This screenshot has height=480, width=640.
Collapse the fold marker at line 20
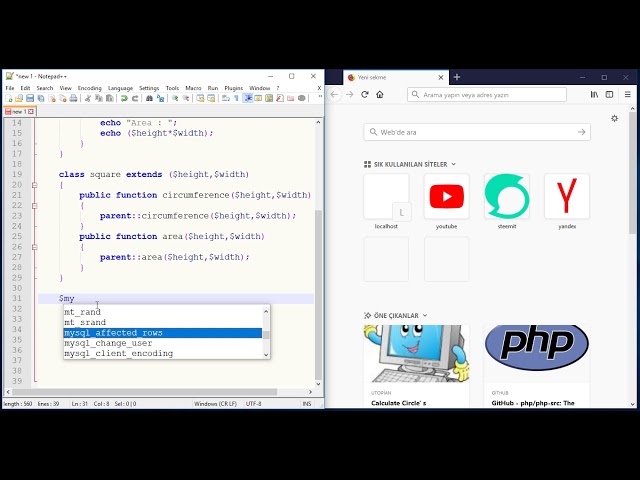35,185
